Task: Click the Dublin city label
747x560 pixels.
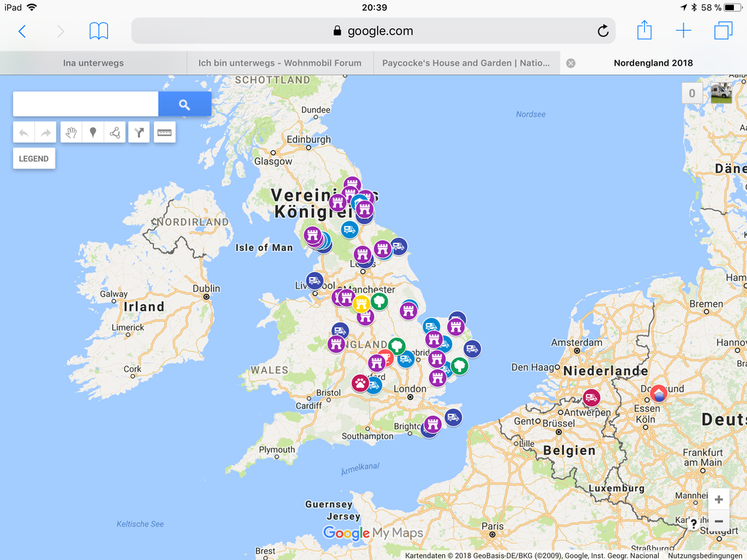Action: coord(206,289)
